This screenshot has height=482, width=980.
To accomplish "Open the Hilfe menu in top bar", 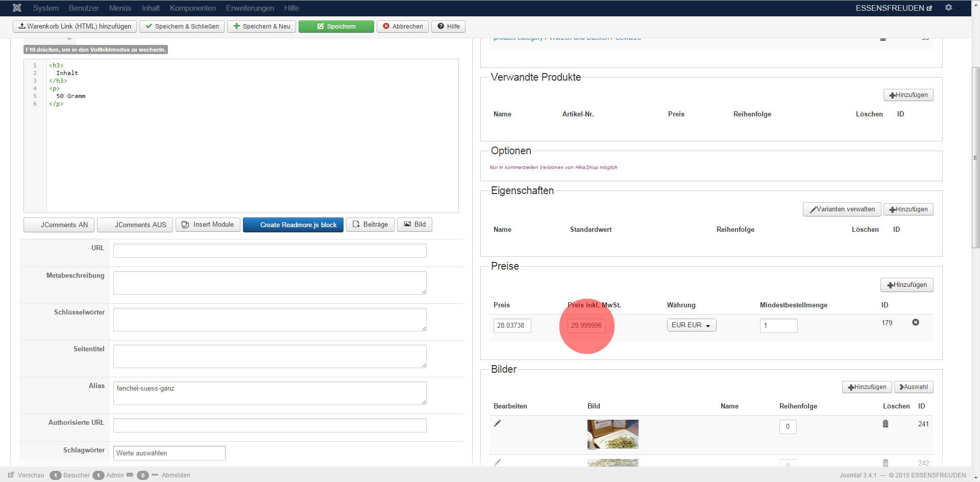I will (291, 8).
